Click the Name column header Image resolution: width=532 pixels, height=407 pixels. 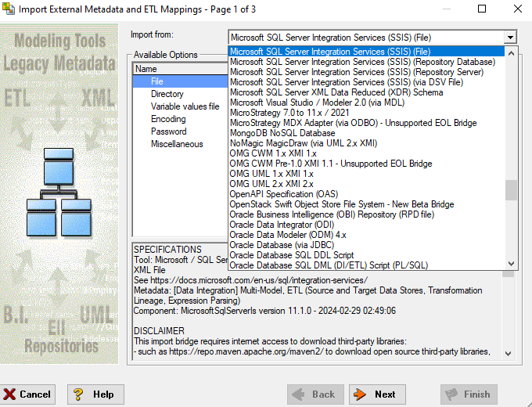coord(181,69)
